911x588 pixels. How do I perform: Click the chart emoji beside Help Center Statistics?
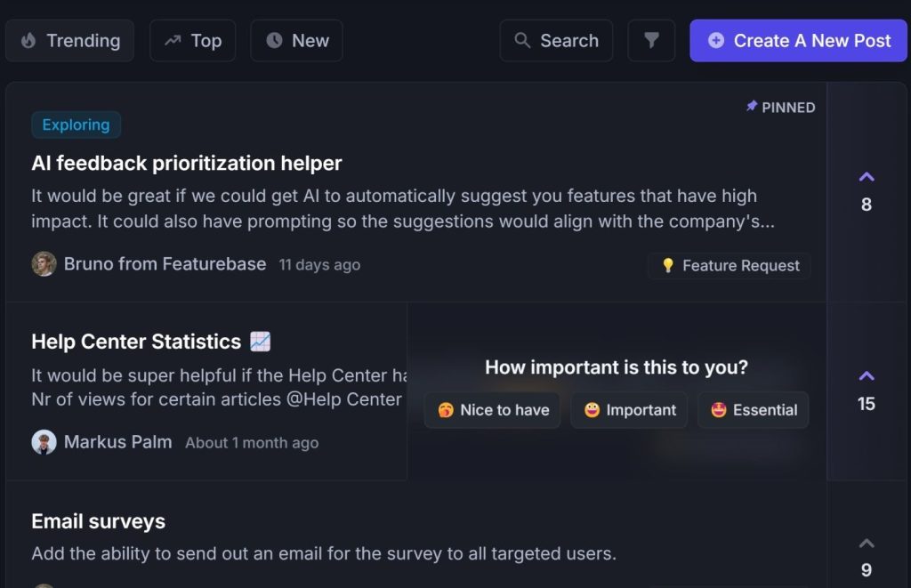(x=261, y=342)
